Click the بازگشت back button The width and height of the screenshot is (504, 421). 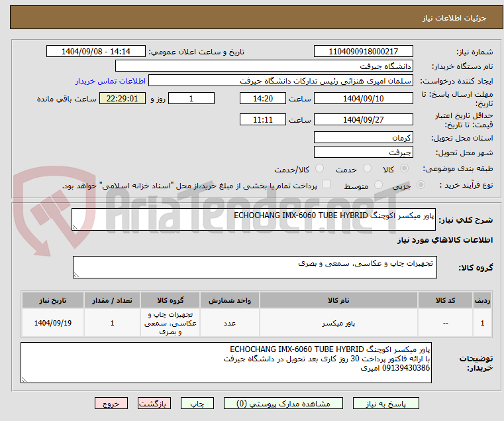tap(154, 403)
